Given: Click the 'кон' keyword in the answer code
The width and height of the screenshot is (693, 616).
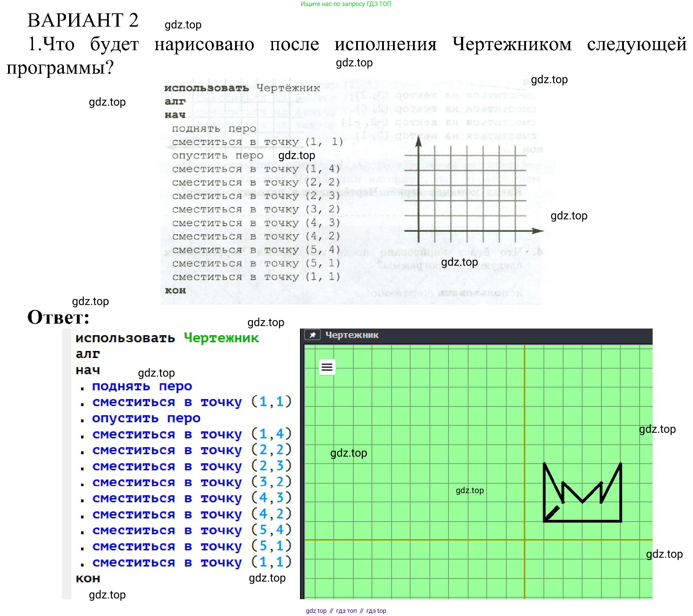Looking at the screenshot, I should coord(88,578).
